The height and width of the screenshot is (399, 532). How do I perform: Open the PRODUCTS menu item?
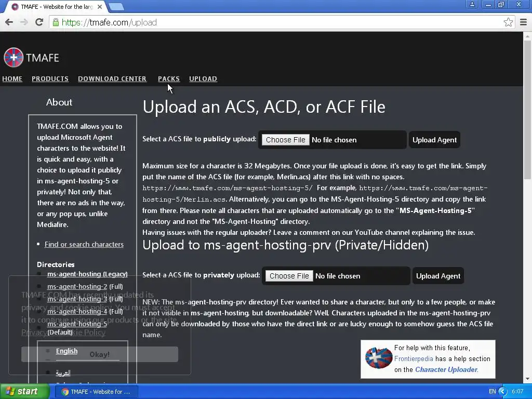(x=50, y=79)
